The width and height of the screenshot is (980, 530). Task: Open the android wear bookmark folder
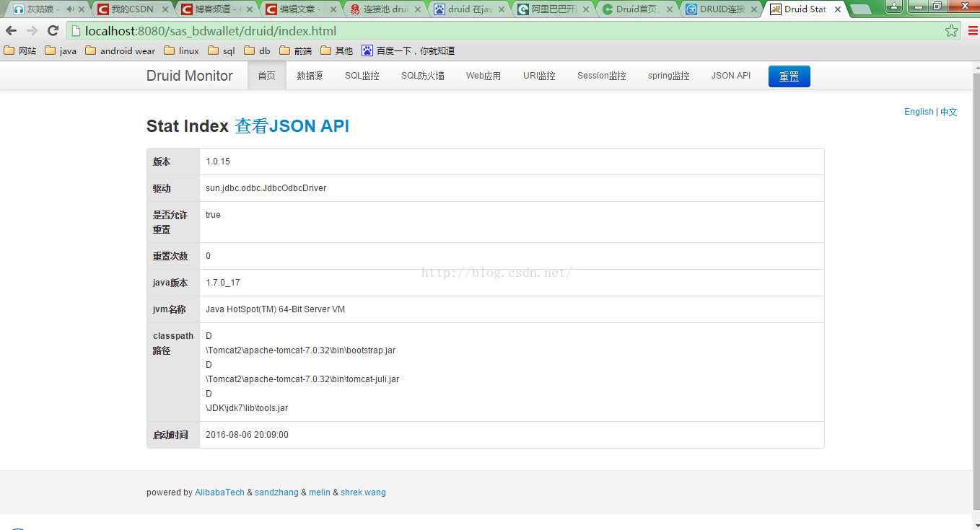point(120,50)
